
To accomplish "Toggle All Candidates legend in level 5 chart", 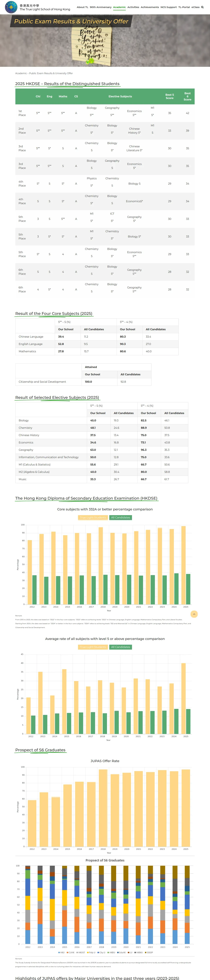I will tap(120, 647).
